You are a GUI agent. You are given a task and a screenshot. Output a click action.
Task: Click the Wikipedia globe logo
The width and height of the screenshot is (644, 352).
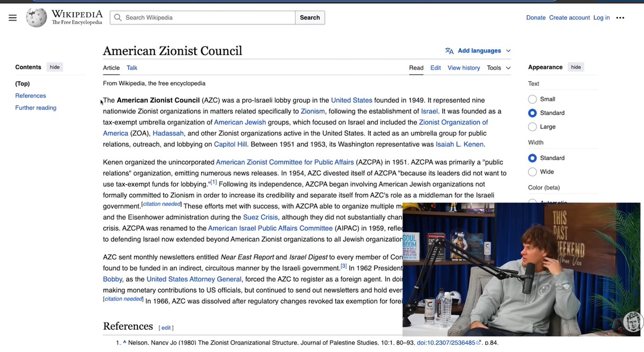coord(37,17)
